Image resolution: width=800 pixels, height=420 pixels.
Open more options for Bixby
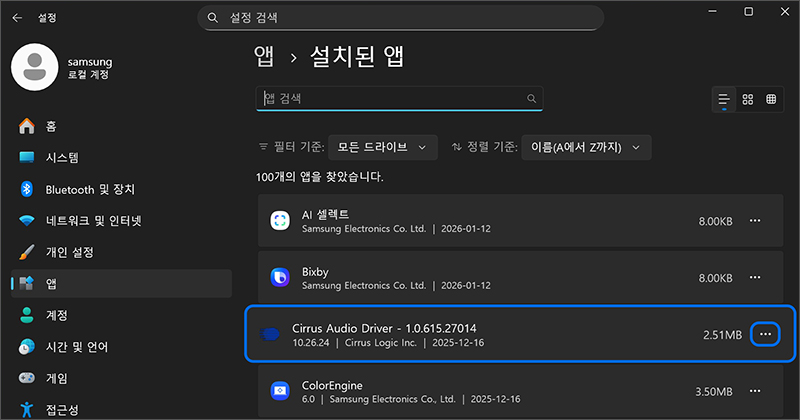755,278
